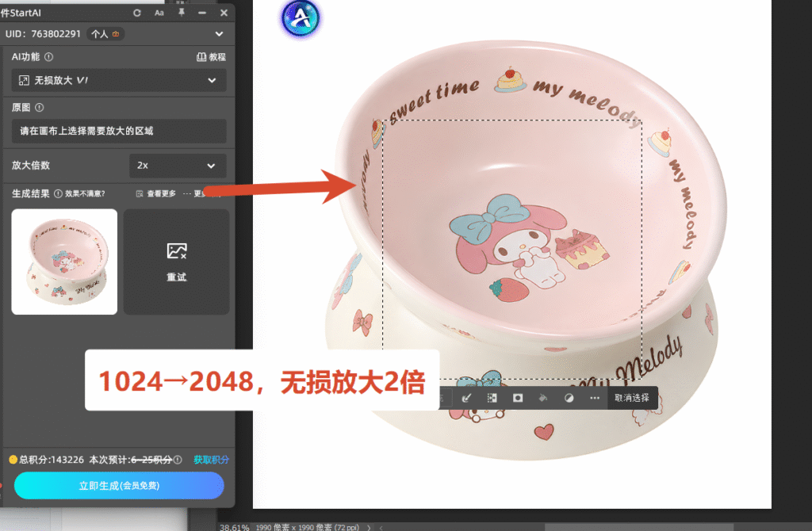Screen dimensions: 812x531
Task: Click the adjustment layer half-circle icon
Action: click(569, 398)
